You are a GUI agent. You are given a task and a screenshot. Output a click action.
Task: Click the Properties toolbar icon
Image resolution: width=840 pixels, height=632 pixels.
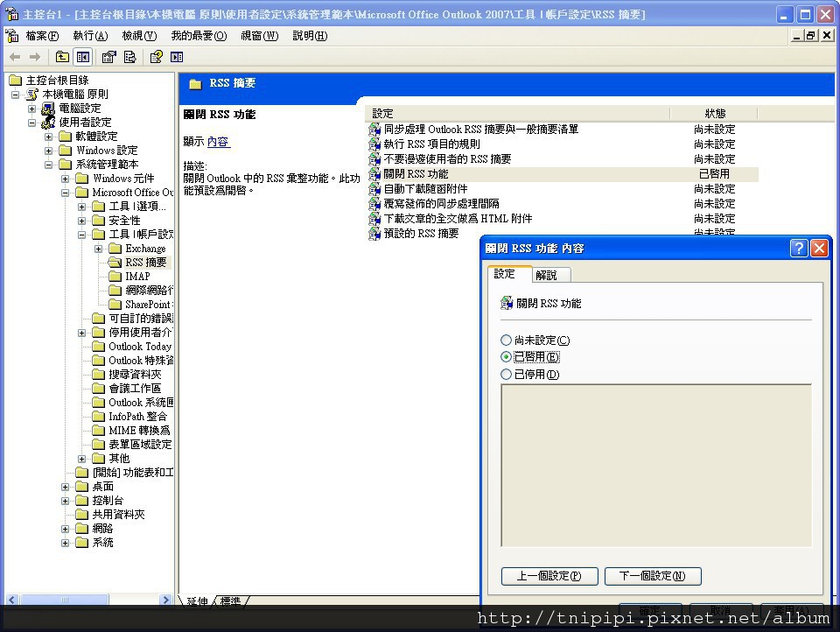pos(108,57)
